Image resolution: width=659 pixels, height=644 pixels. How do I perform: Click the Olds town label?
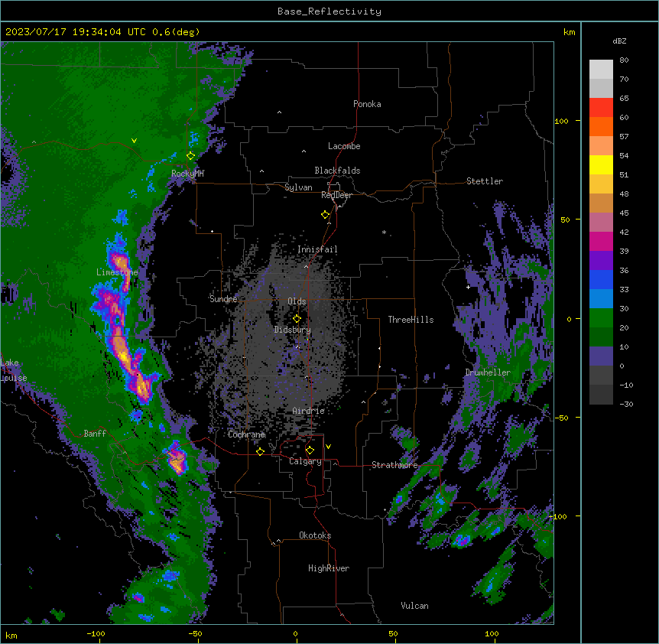(x=297, y=301)
